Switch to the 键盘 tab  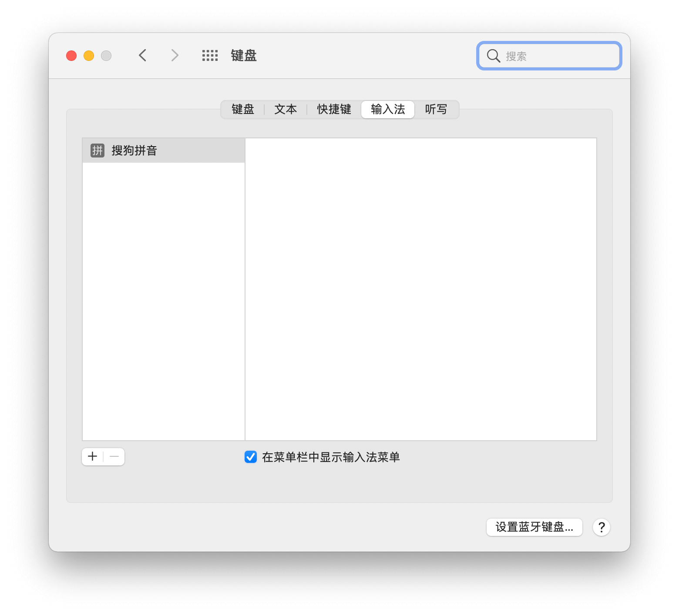(243, 109)
